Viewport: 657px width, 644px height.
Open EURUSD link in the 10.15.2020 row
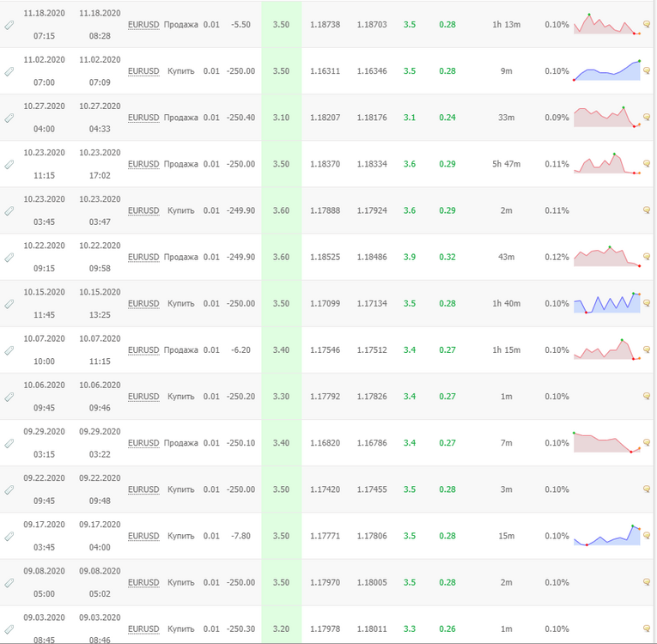coord(143,304)
